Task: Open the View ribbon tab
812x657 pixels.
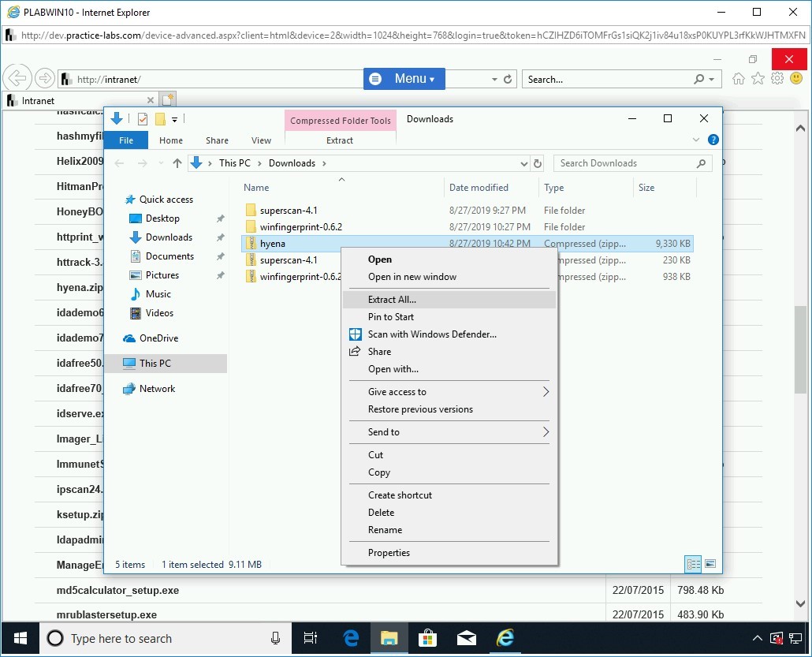Action: point(261,140)
